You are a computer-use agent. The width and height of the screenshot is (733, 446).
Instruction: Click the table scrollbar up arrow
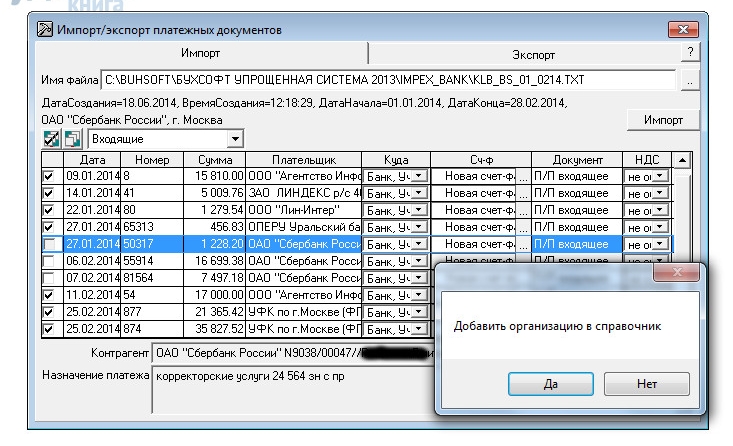[683, 160]
